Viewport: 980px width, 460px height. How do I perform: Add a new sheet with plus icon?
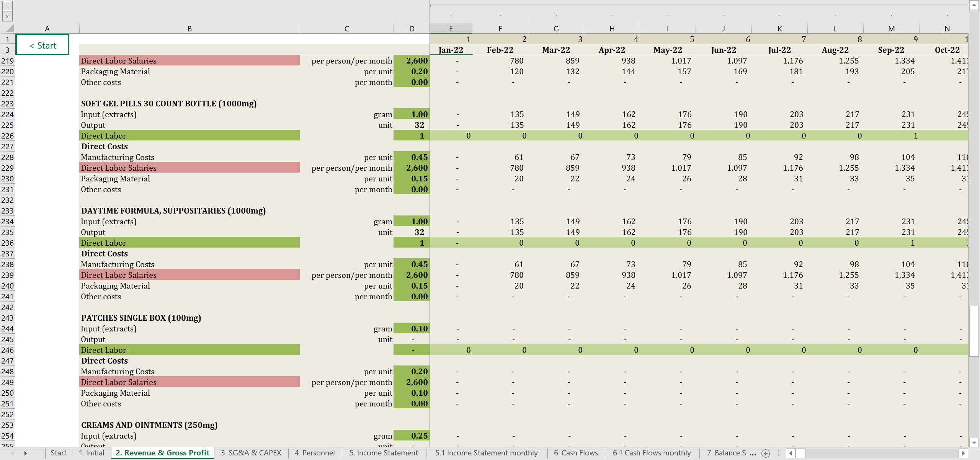[766, 453]
